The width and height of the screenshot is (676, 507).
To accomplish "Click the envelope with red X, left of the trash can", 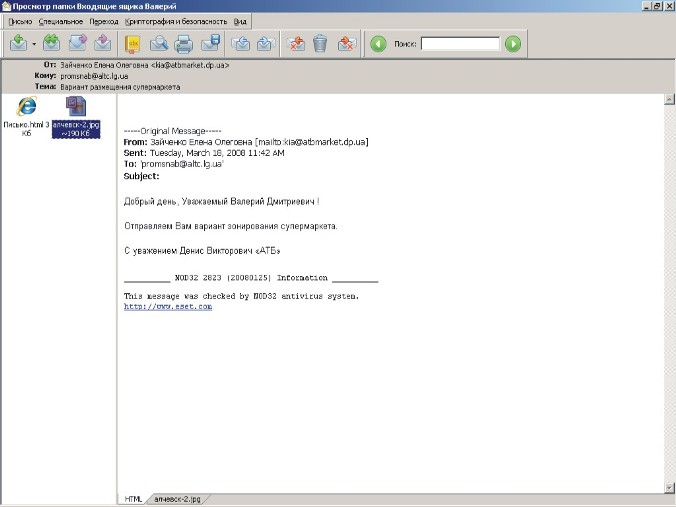I will tap(295, 44).
